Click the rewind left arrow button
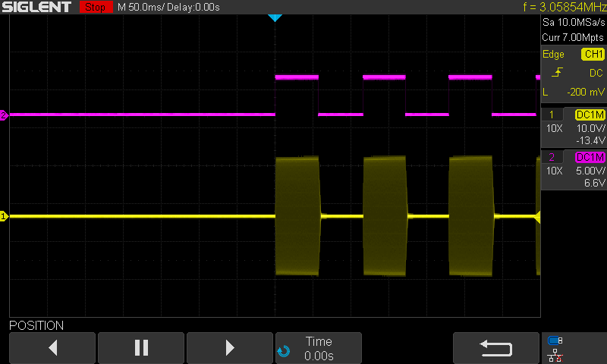Image resolution: width=607 pixels, height=364 pixels. [52, 347]
